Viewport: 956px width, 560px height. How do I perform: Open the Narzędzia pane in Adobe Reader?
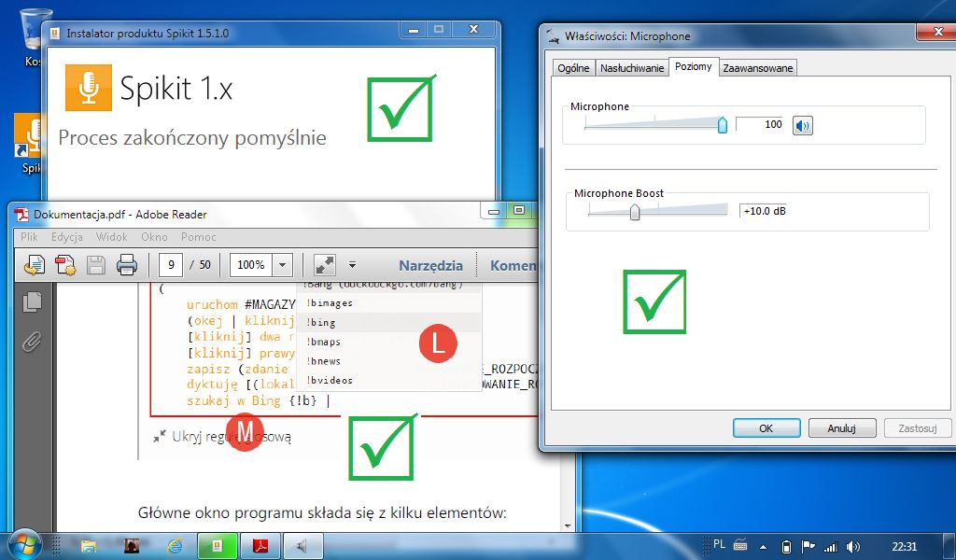pos(430,266)
